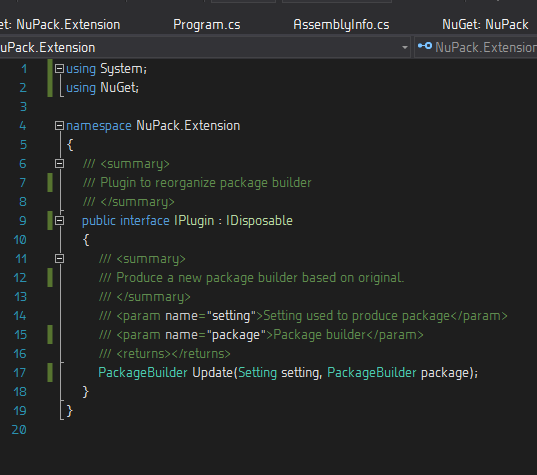Open the NuGet: NuPack.Extension tab
537x475 pixels.
tap(60, 25)
